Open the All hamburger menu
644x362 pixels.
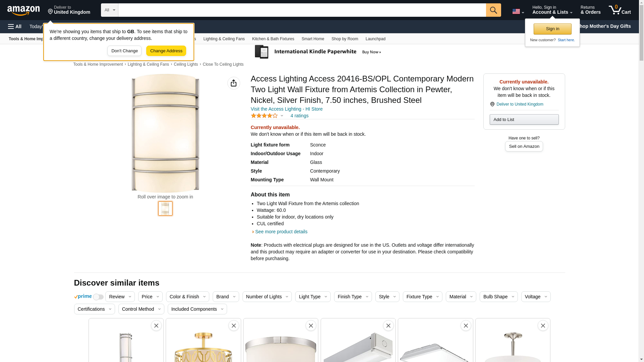(15, 26)
